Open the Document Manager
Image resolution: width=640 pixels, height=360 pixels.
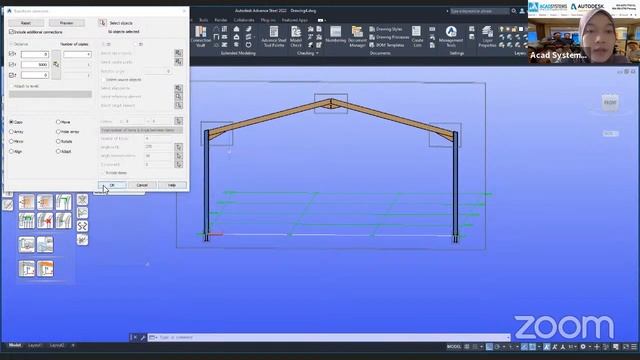[357, 36]
